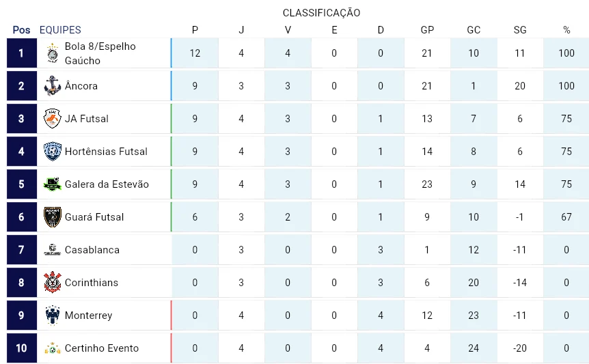The image size is (589, 364).
Task: Click the Casablanca team logo
Action: tap(53, 249)
